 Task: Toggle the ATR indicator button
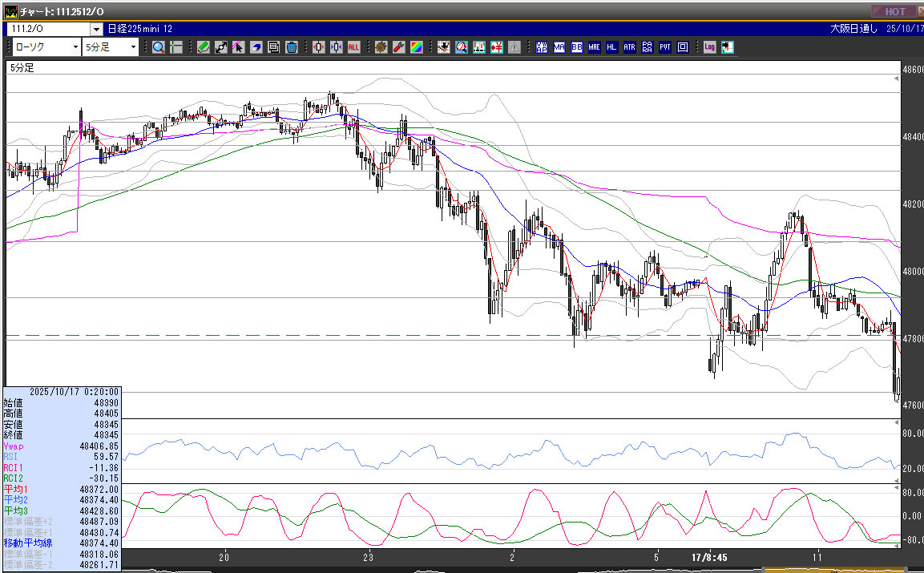pos(629,47)
